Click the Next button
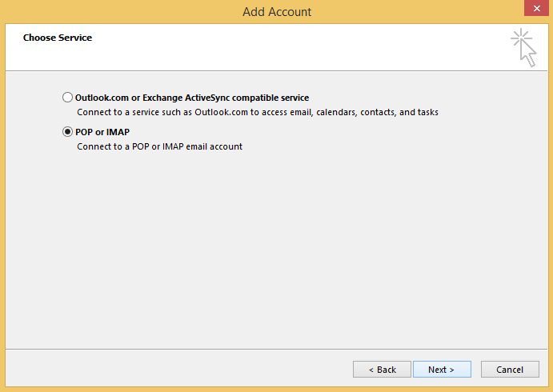 (x=441, y=370)
